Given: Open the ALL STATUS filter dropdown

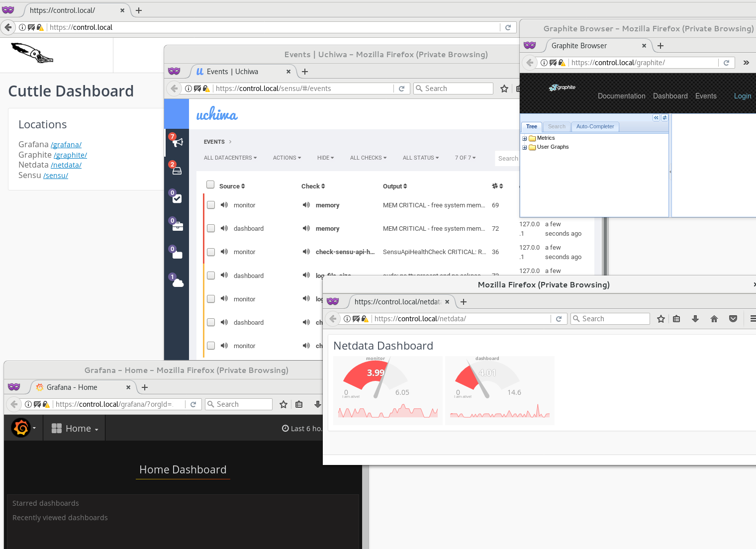Looking at the screenshot, I should [421, 158].
